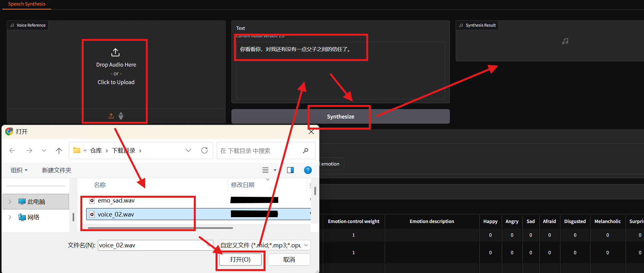Click the microphone record icon
This screenshot has height=273, width=644.
point(121,116)
